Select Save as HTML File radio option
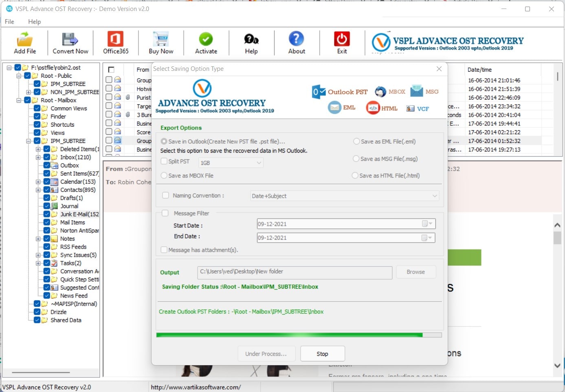Screen dimensions: 565x392 (355, 175)
